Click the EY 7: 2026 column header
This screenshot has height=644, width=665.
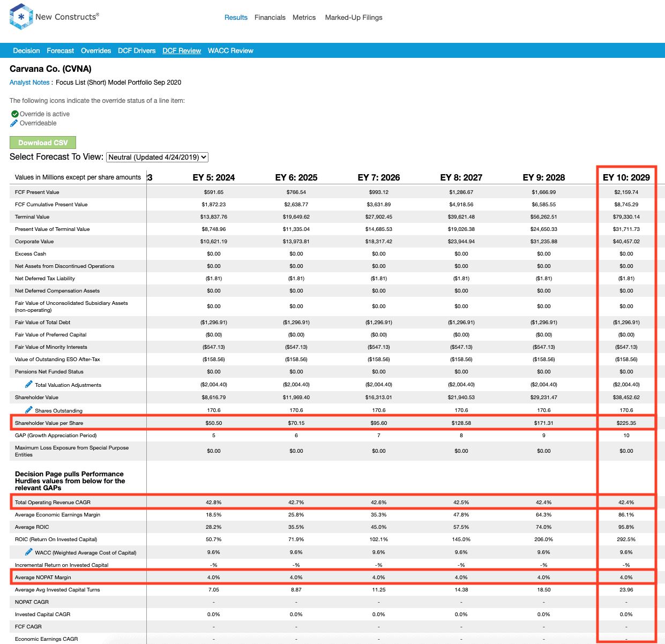pos(379,177)
